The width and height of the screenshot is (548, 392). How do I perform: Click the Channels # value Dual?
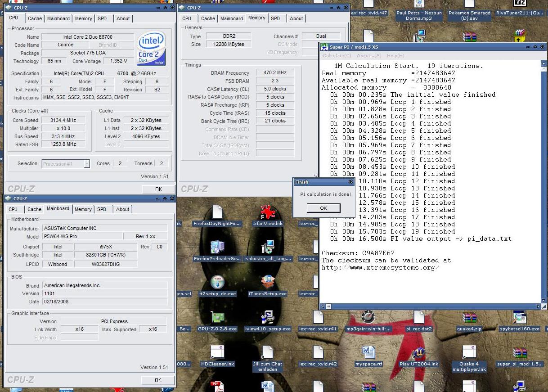click(x=321, y=36)
